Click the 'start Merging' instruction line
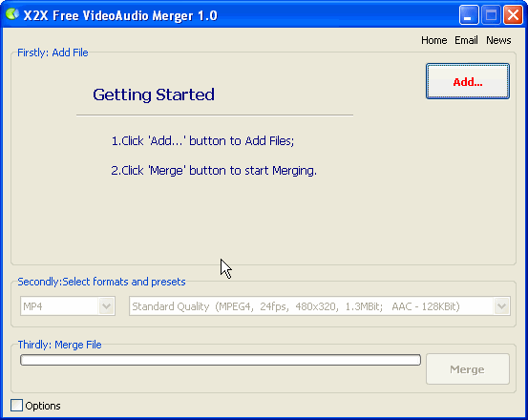Screen dimensions: 528x420 (214, 171)
